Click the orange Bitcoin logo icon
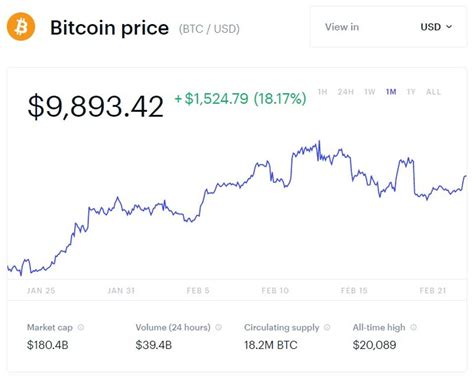Screen dimensions: 474x381 click(x=21, y=27)
